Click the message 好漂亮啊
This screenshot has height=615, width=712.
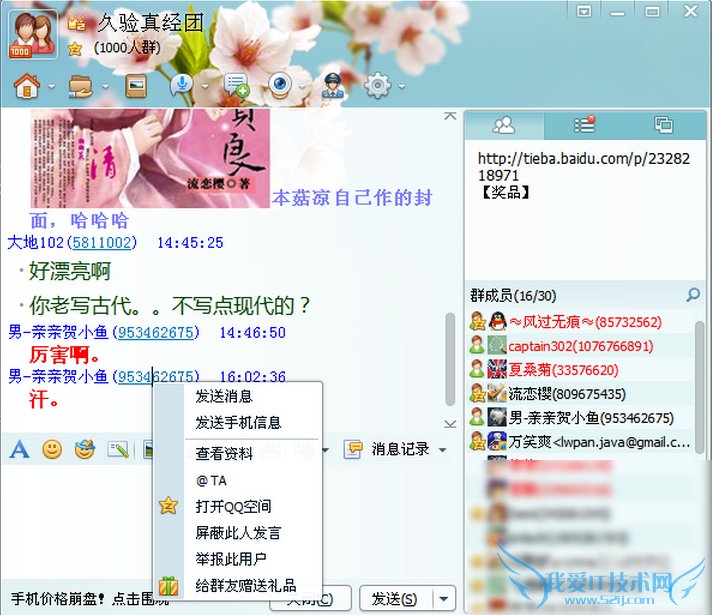(x=70, y=272)
